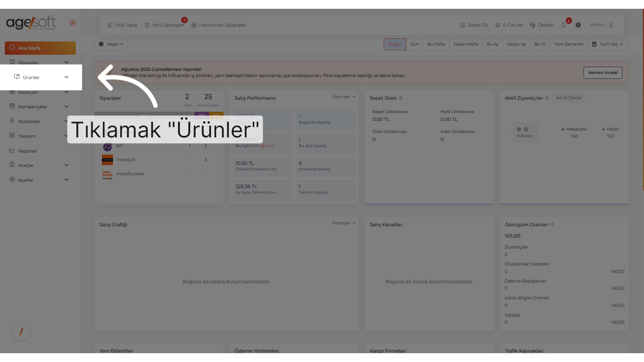The image size is (644, 362).
Task: Click the Yeni Siparişler cart icon
Action: 147,25
